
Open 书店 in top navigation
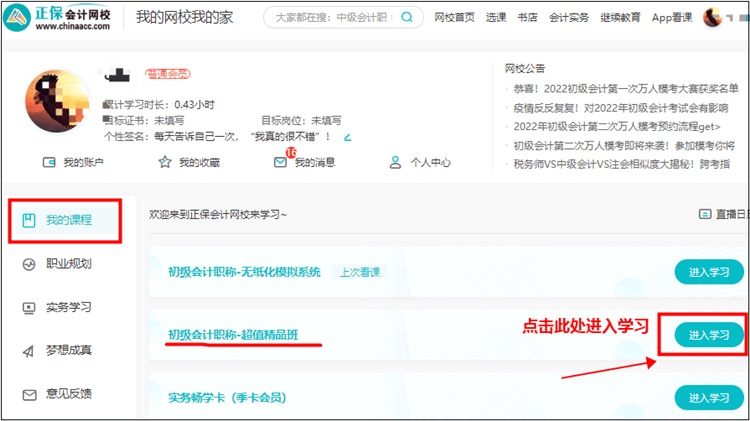(x=527, y=18)
